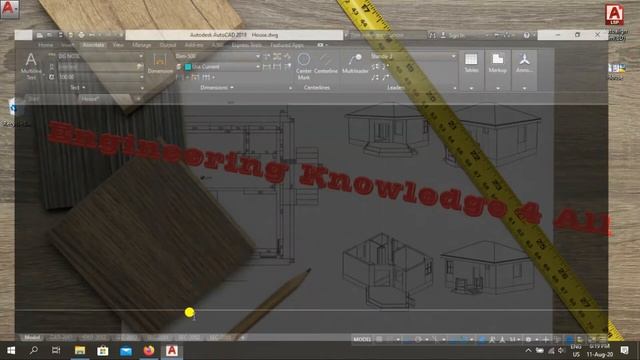Expand the Dimensions panel flyout
Viewport: 640px width, 360px height.
[x=217, y=87]
